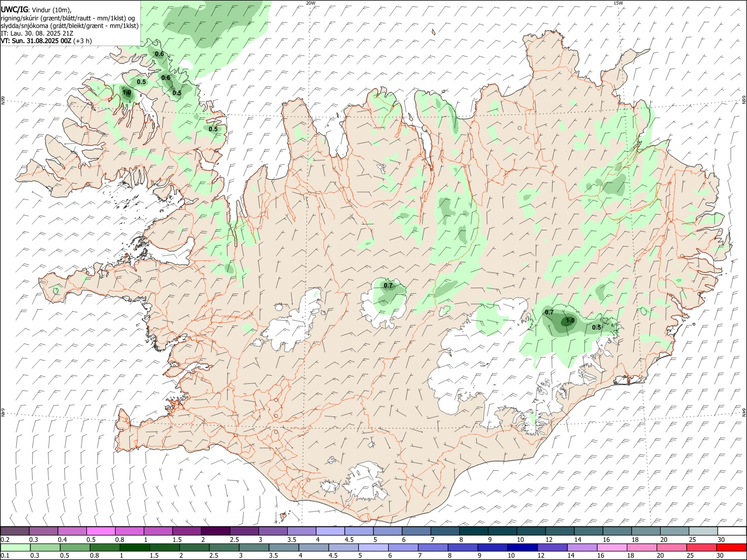
Task: Click the 0.1 legend label
Action: click(5, 555)
